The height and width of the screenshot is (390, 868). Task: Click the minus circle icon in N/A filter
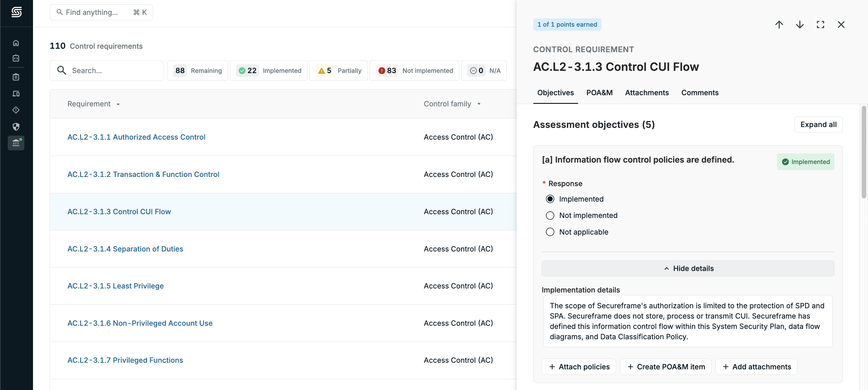(473, 71)
